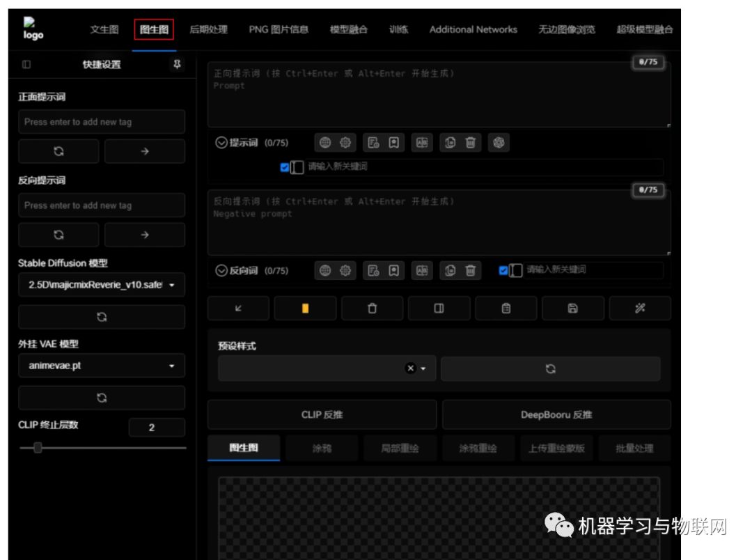Screen dimensions: 752x560
Task: Select the 涂鸦 sub-tab
Action: point(322,448)
